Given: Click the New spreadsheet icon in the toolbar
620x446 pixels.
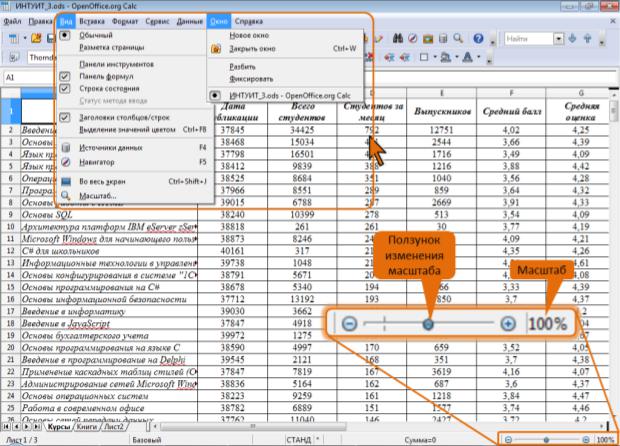Looking at the screenshot, I should coord(13,38).
